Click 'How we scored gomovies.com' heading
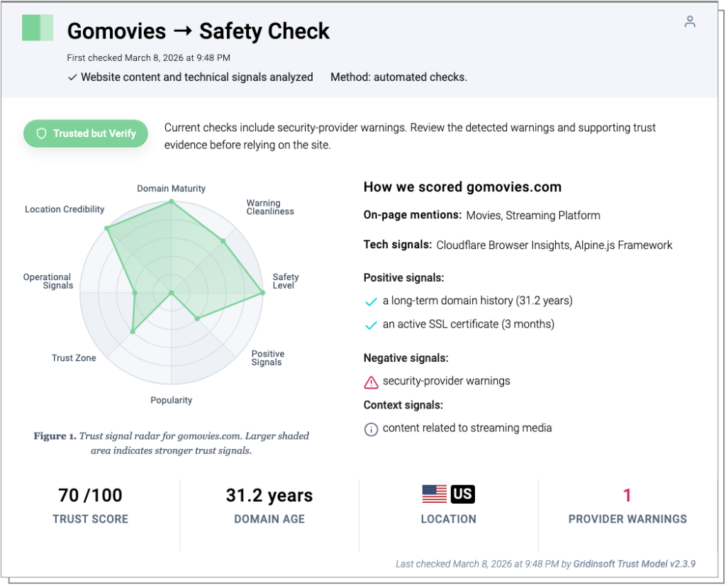The width and height of the screenshot is (726, 588). pyautogui.click(x=462, y=187)
